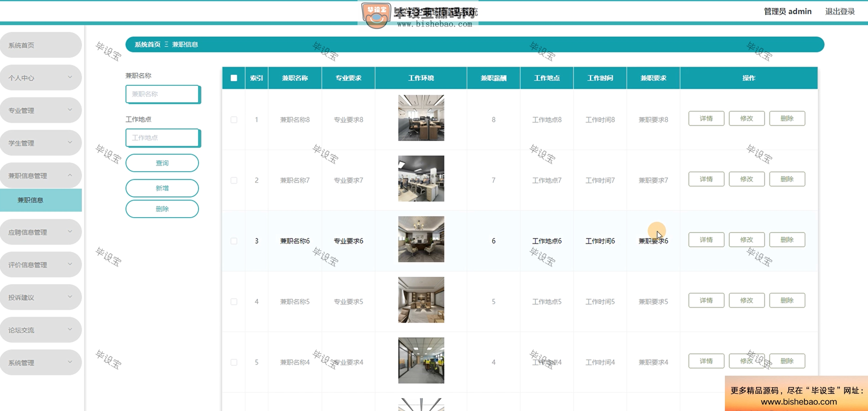Expand the 评价信息管理 sidebar menu chevron

click(70, 264)
